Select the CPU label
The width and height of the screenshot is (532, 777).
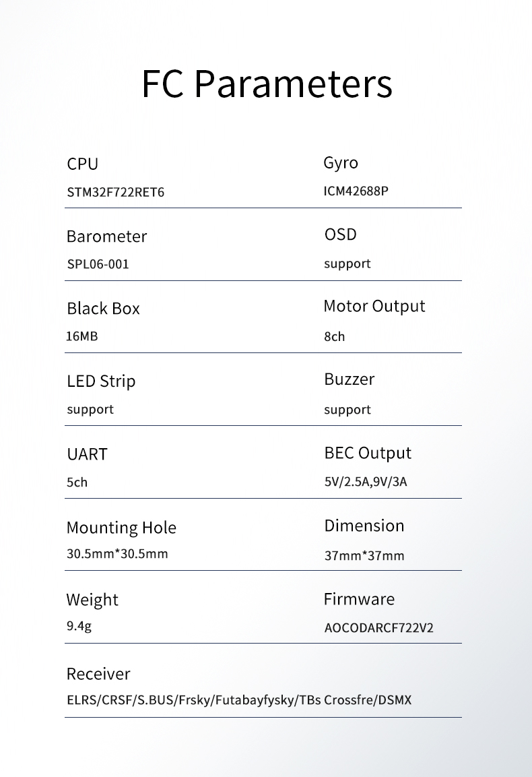83,164
